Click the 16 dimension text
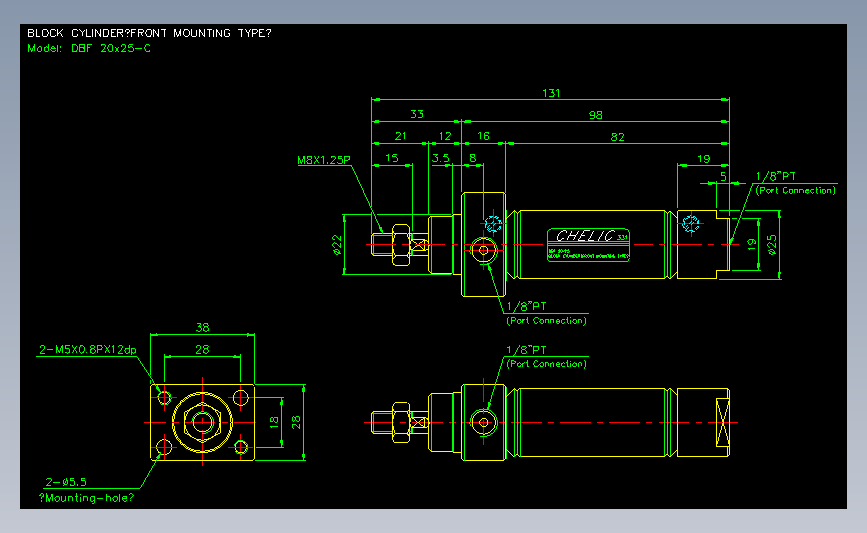The height and width of the screenshot is (533, 867). pyautogui.click(x=483, y=136)
